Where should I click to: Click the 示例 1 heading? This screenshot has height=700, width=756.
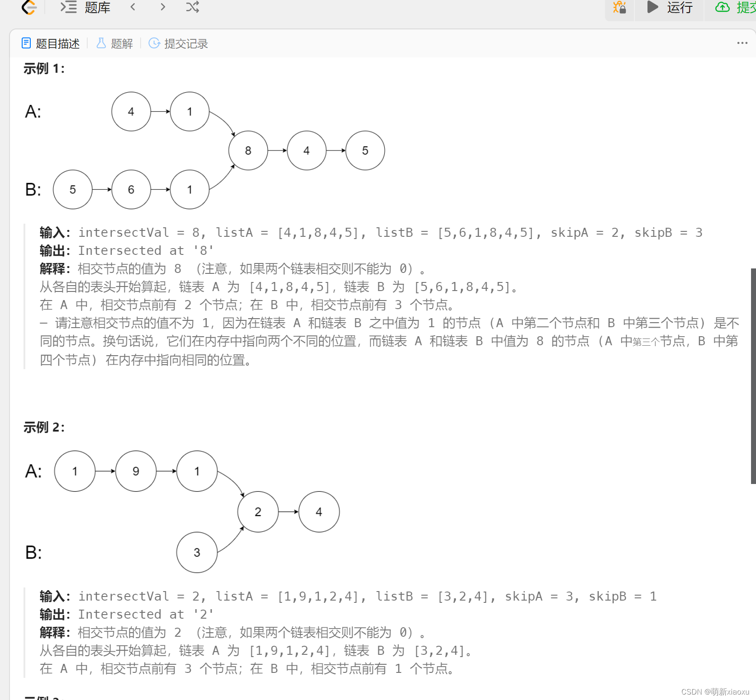[44, 69]
